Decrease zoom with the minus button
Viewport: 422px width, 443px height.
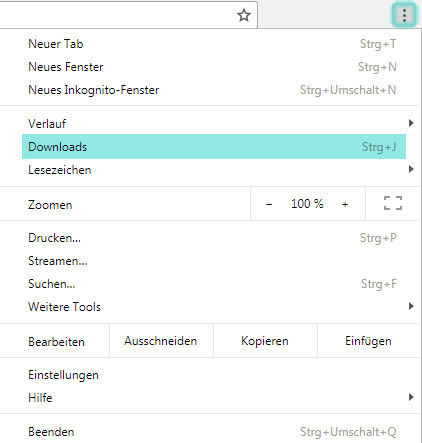click(269, 204)
